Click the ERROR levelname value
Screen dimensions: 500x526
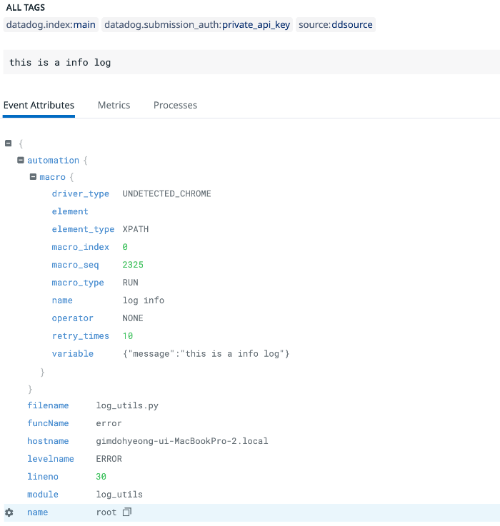click(x=109, y=459)
